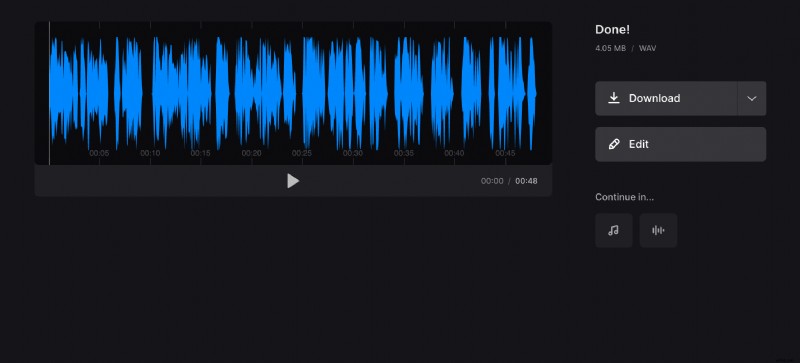Viewport: 800px width, 363px height.
Task: Continue in the audio waveform tool
Action: (658, 230)
